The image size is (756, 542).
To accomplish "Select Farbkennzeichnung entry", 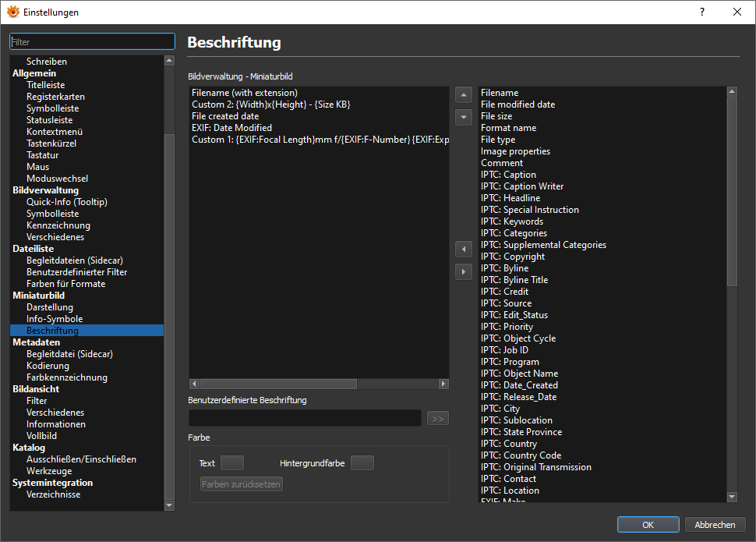I will coord(67,377).
